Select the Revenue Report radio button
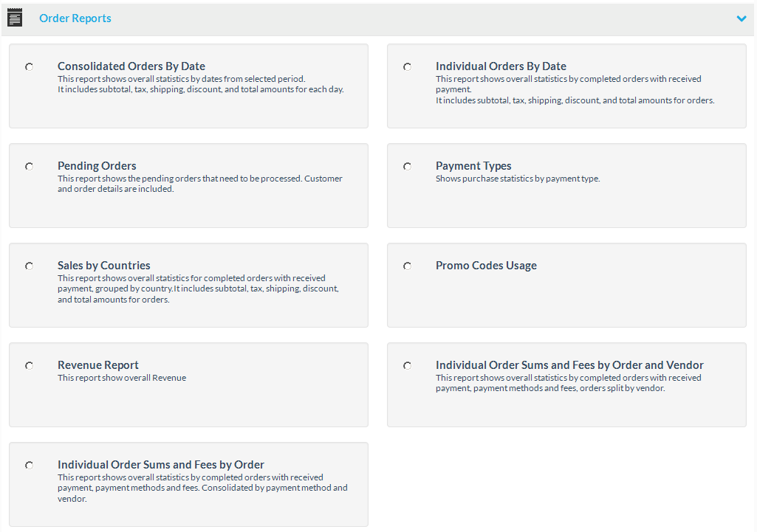The height and width of the screenshot is (532, 757). [30, 366]
